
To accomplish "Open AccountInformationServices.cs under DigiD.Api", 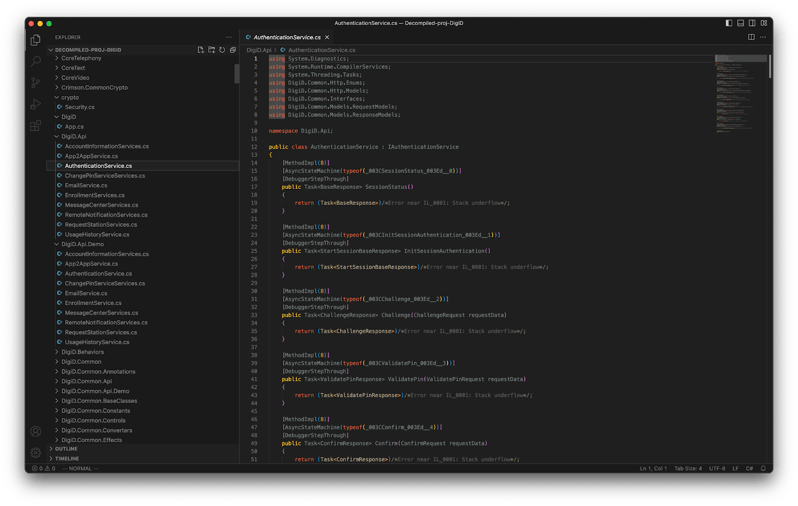I will [107, 146].
